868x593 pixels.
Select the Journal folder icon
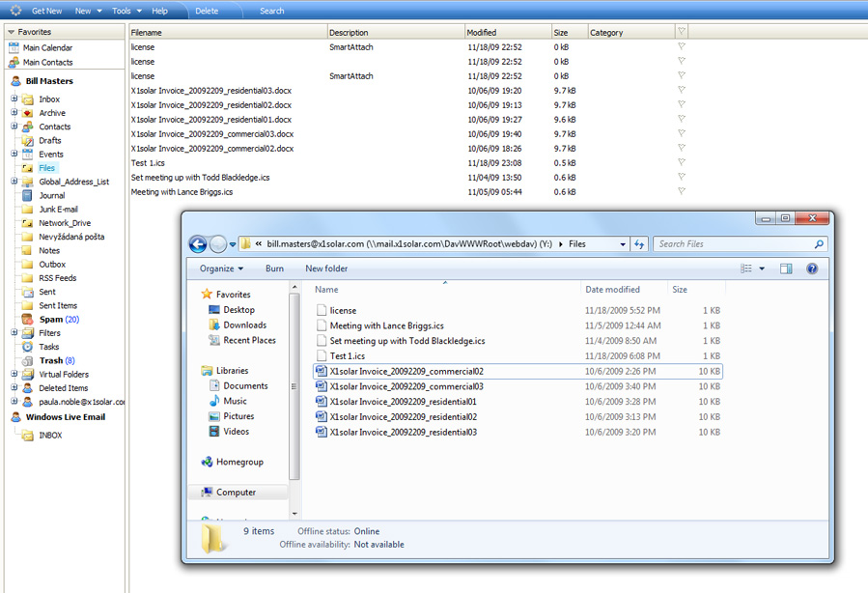pyautogui.click(x=28, y=195)
